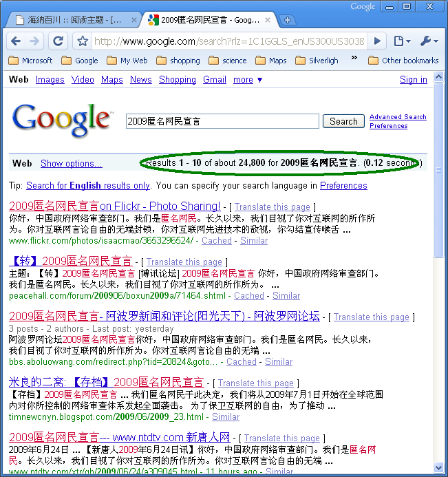
Task: Expand Show options for results
Action: click(x=71, y=163)
